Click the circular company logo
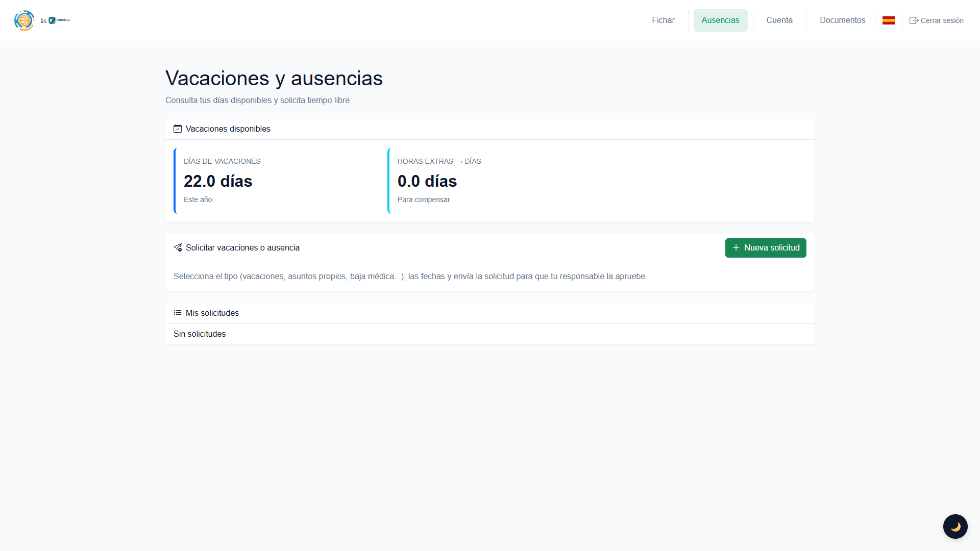 (24, 20)
